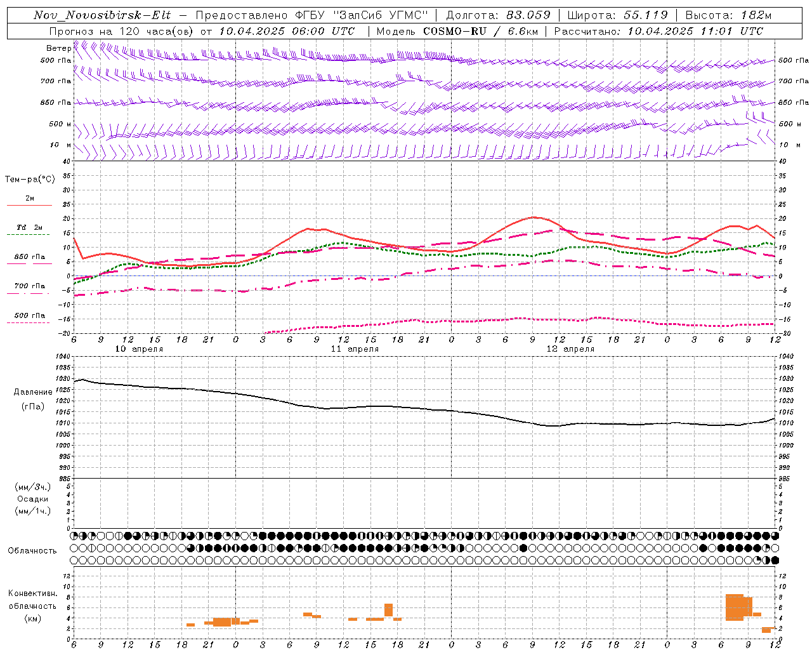
Task: Click the '500 гПа' temperature legend entry
Action: click(x=30, y=315)
